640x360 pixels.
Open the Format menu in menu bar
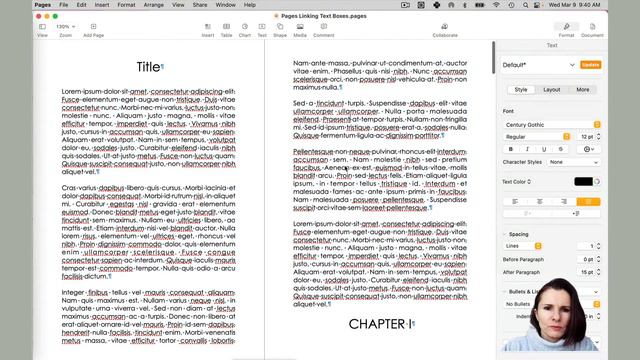pos(126,5)
